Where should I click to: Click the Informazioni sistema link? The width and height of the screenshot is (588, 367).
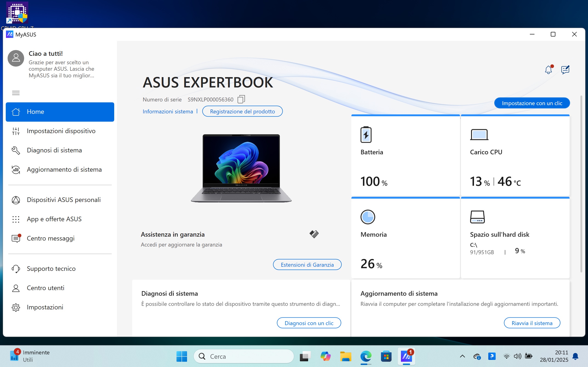[x=168, y=111]
